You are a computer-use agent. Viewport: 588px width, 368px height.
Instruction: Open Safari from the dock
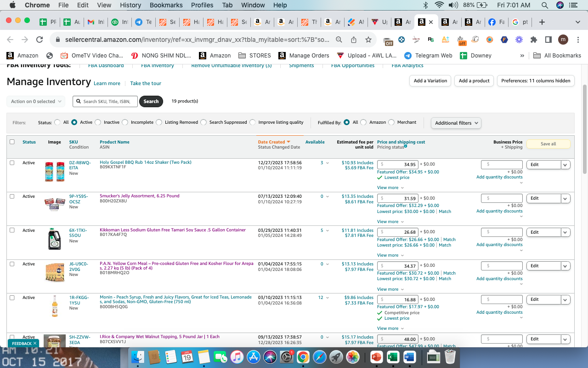319,357
